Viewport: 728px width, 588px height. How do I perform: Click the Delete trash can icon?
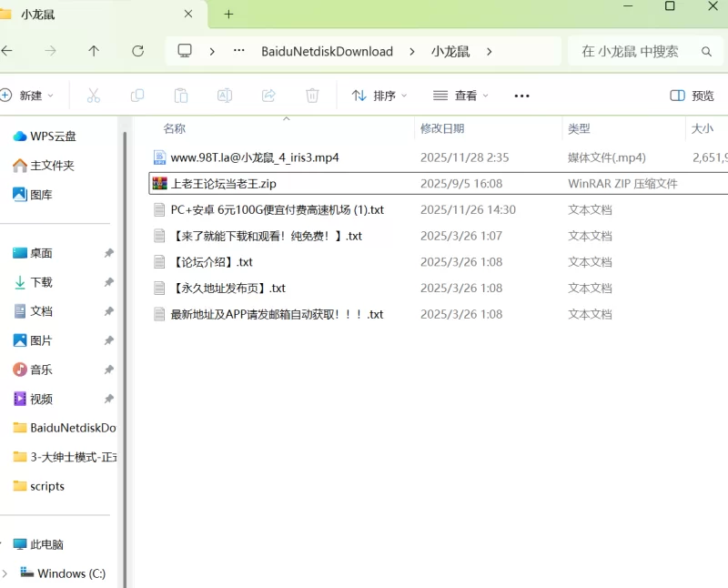pyautogui.click(x=312, y=96)
